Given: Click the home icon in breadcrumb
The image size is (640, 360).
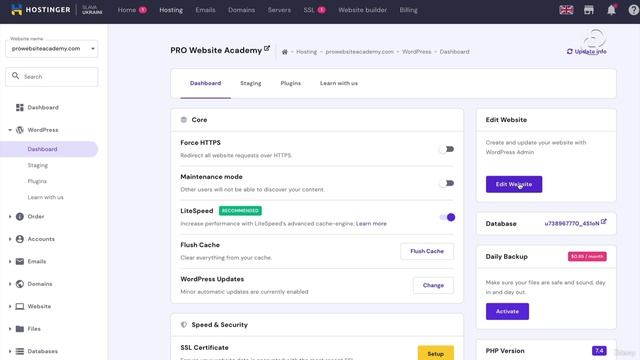Looking at the screenshot, I should (284, 52).
